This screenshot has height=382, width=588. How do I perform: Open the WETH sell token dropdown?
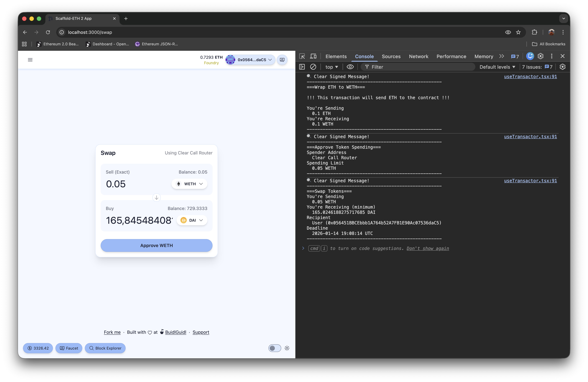[x=190, y=184]
